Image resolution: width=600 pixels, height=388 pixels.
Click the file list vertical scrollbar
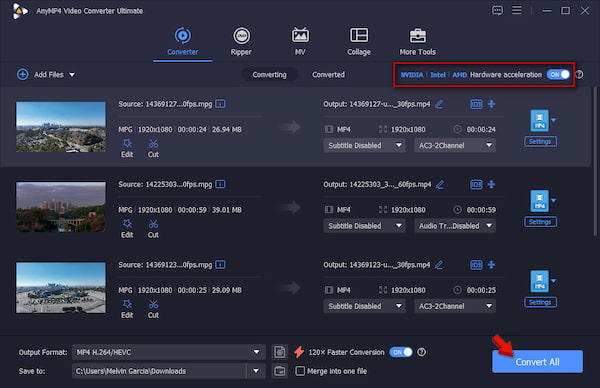[595, 161]
